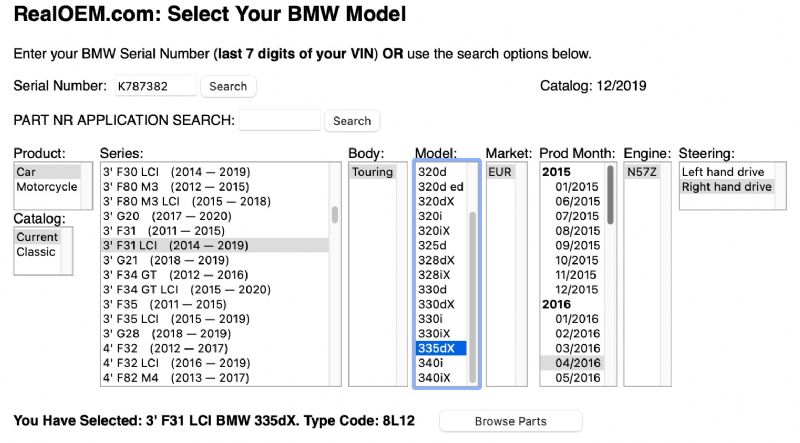This screenshot has width=800, height=443.
Task: Choose EUR in the Market list
Action: pyautogui.click(x=501, y=172)
